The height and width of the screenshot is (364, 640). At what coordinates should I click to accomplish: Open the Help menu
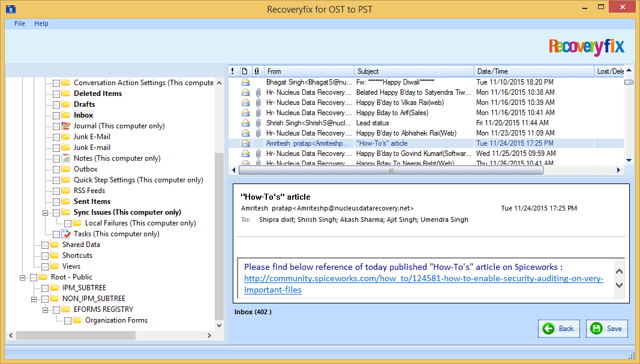point(41,23)
